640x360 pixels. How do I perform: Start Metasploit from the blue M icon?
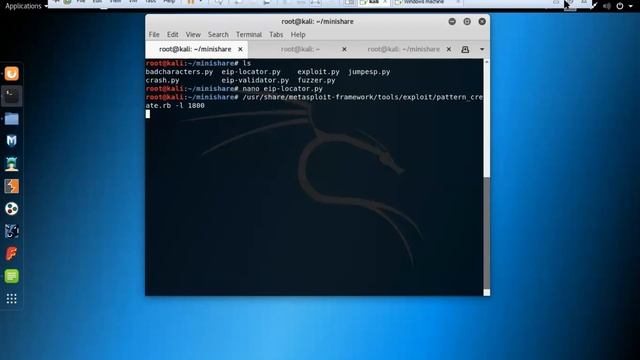[11, 141]
